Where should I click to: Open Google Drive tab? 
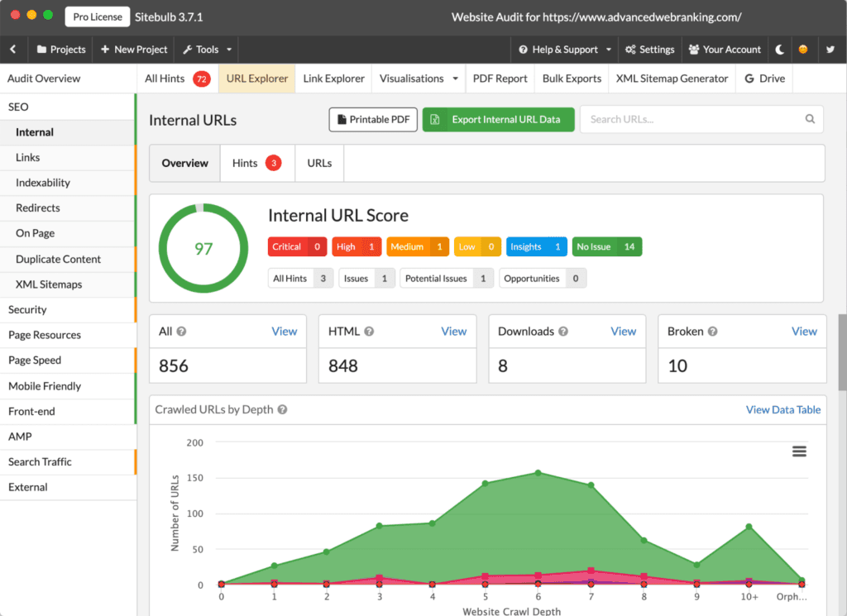click(x=764, y=79)
